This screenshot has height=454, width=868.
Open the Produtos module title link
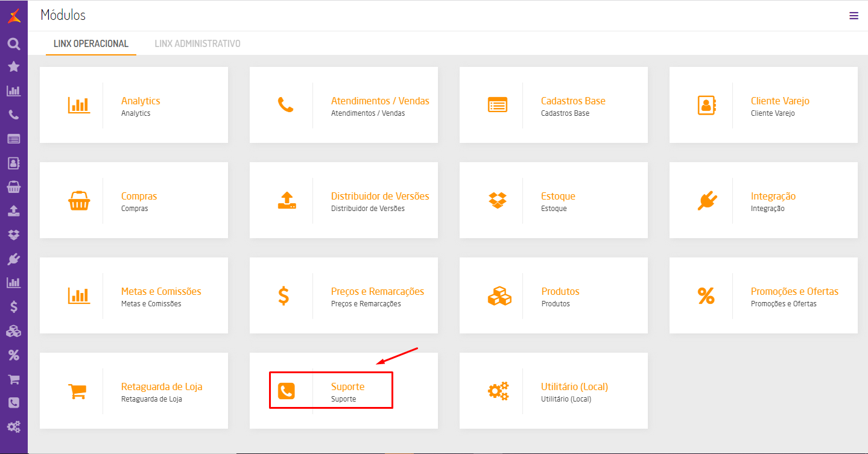(x=560, y=291)
